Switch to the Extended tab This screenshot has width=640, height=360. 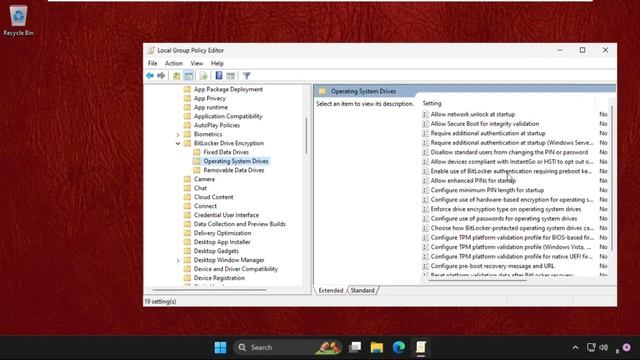(x=331, y=290)
